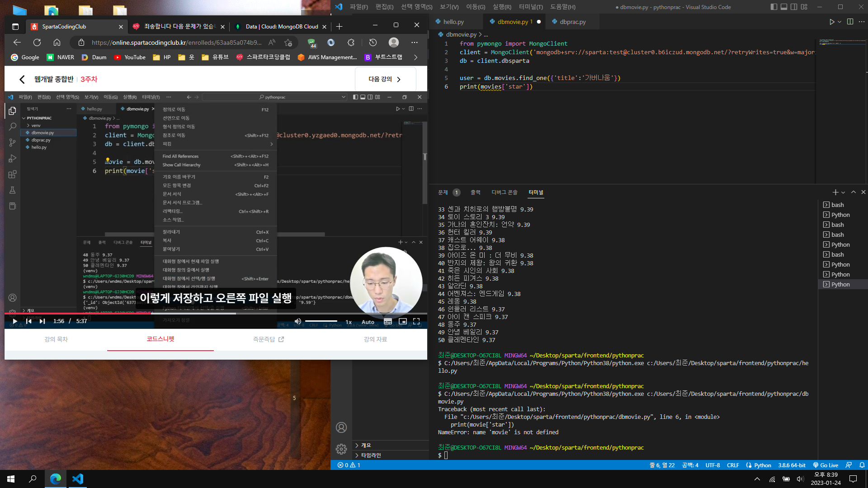This screenshot has height=488, width=868.
Task: Open 디버그 콘솔 panel tab
Action: (x=505, y=192)
